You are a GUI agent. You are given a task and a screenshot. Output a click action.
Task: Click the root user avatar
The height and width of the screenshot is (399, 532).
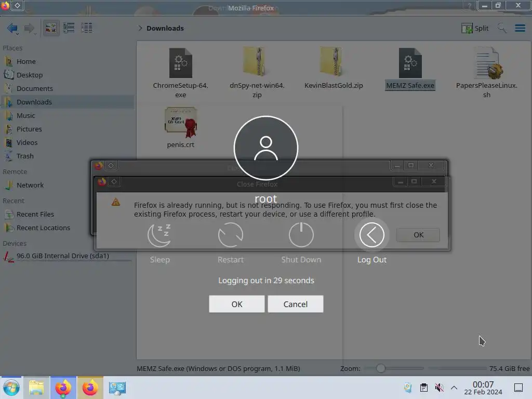266,148
